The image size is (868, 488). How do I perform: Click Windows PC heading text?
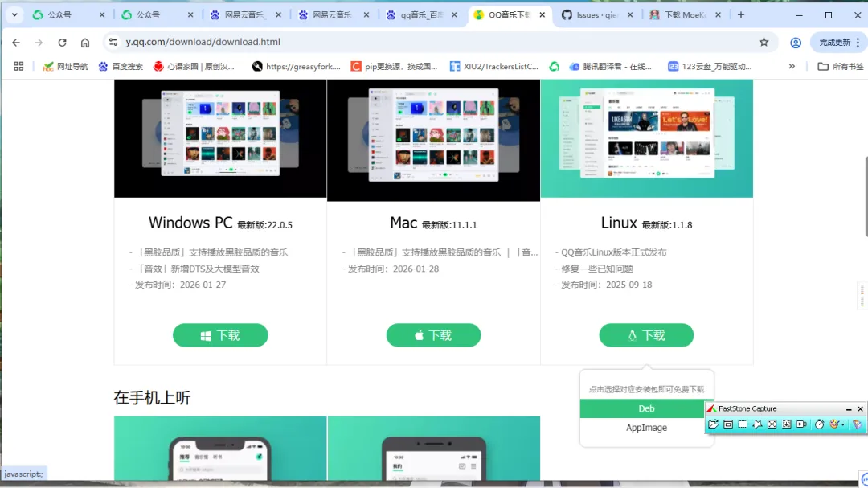190,223
